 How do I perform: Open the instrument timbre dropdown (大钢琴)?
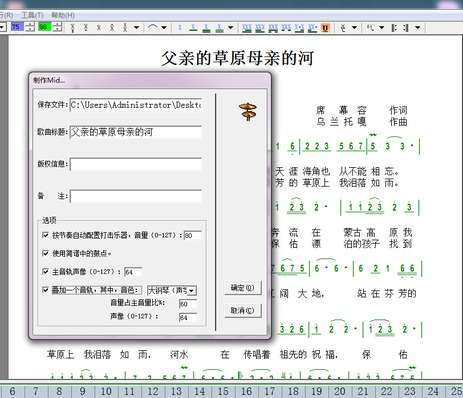[172, 291]
